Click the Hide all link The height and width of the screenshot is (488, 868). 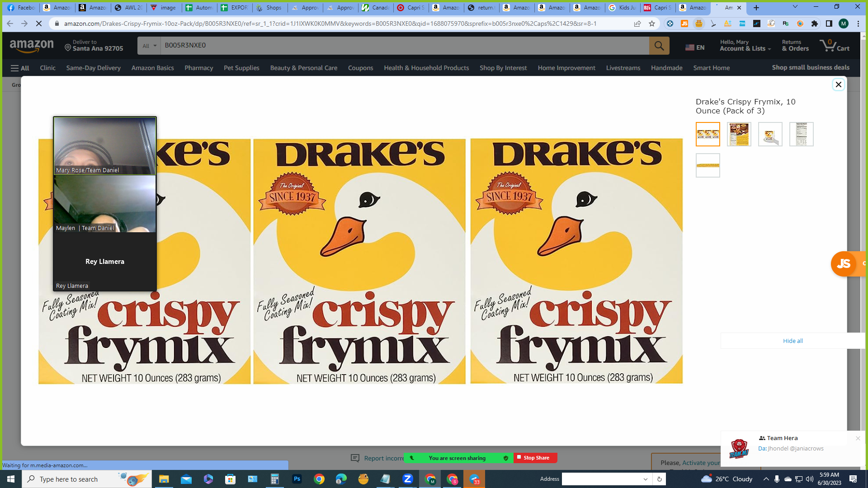(x=793, y=341)
